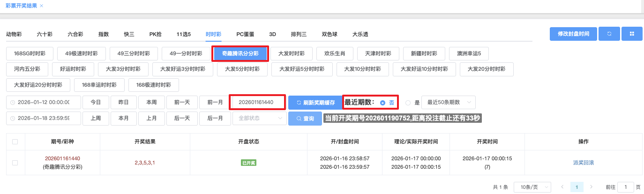Click the grid layout icon button
The width and height of the screenshot is (644, 194).
[x=631, y=34]
